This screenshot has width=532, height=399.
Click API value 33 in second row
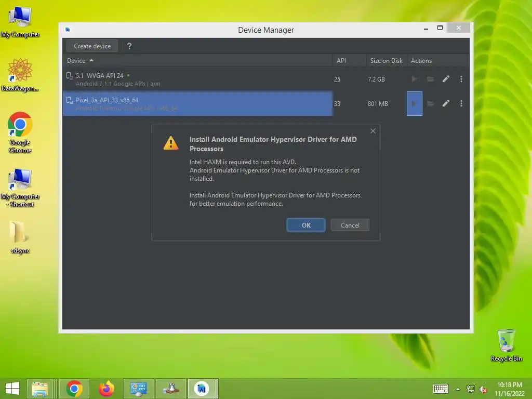(337, 103)
